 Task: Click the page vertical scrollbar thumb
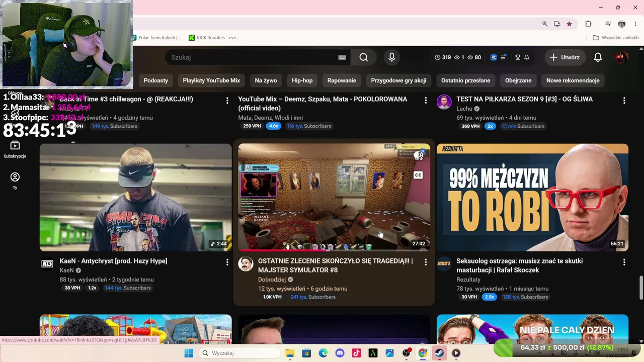[641, 287]
